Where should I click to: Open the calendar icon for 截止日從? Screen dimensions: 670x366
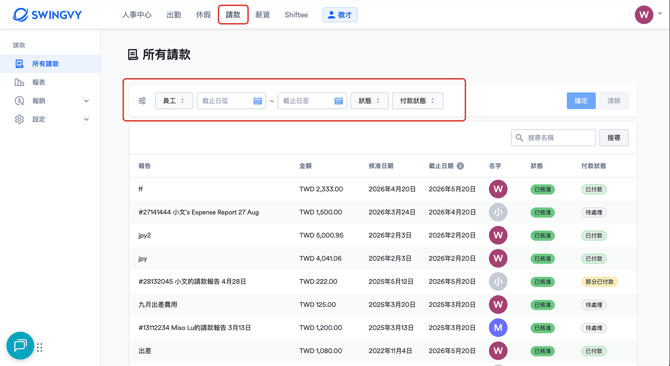(x=258, y=101)
